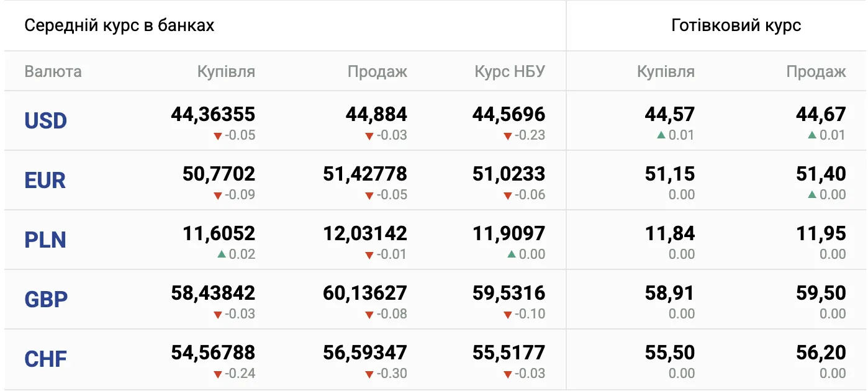Open the USD currency link
This screenshot has width=868, height=391.
pyautogui.click(x=45, y=120)
